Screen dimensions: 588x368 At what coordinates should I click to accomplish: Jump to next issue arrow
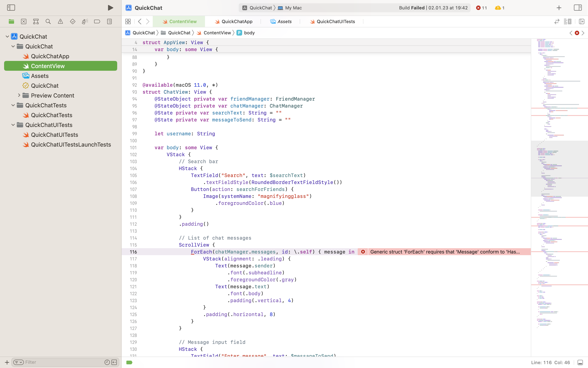click(x=583, y=33)
